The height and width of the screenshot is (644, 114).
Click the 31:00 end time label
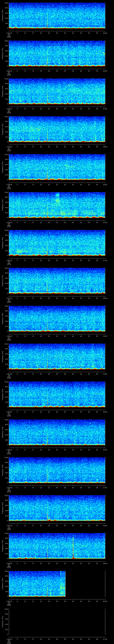[x=105, y=260]
